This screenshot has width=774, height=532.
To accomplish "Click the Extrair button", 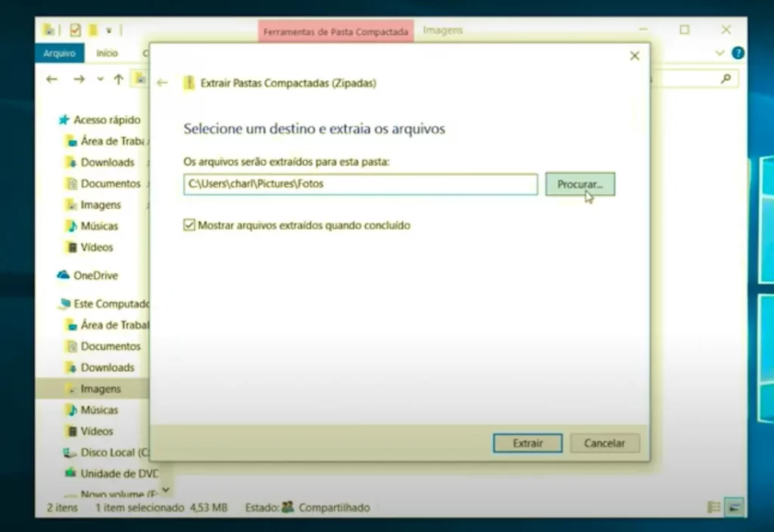I will [527, 443].
